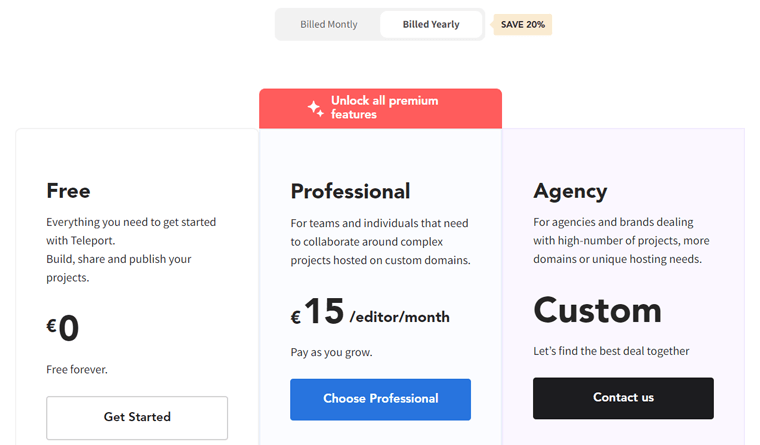
Task: Click the Pay as you grow. text
Action: coord(332,352)
